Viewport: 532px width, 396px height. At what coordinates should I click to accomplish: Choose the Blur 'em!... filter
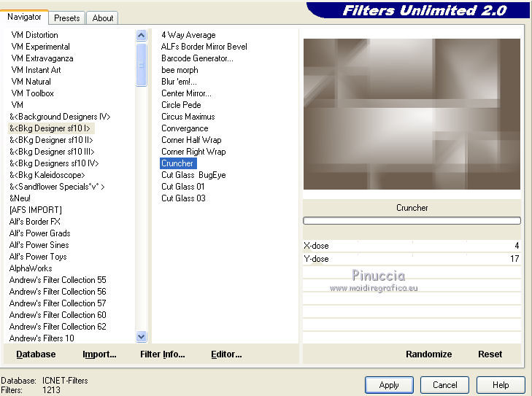179,82
